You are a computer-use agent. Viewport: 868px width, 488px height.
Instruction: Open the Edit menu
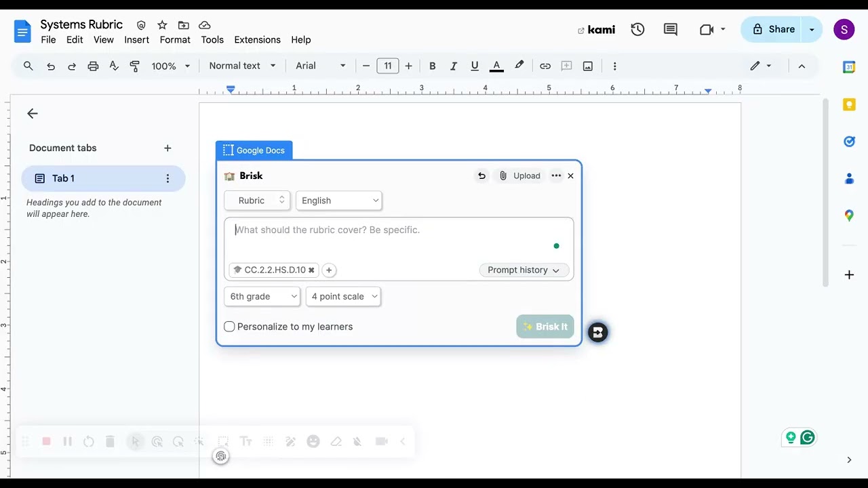coord(75,40)
